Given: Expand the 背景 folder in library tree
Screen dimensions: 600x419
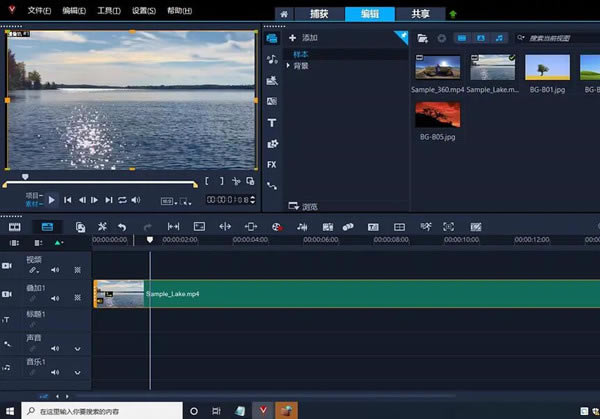Looking at the screenshot, I should pos(289,65).
